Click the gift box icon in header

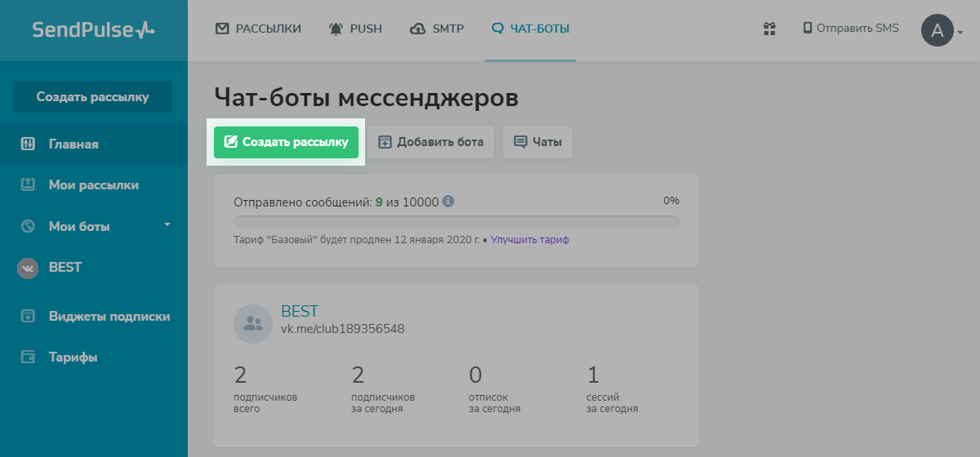point(768,29)
